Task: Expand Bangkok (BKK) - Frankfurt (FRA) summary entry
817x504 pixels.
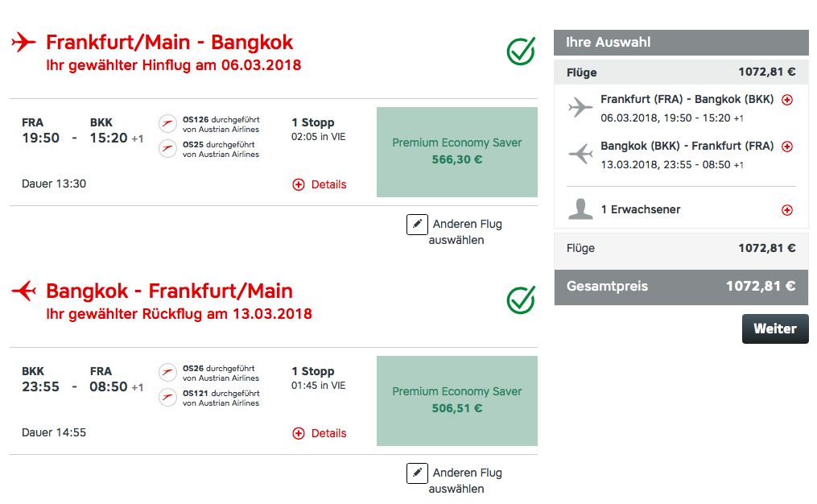Action: 787,147
